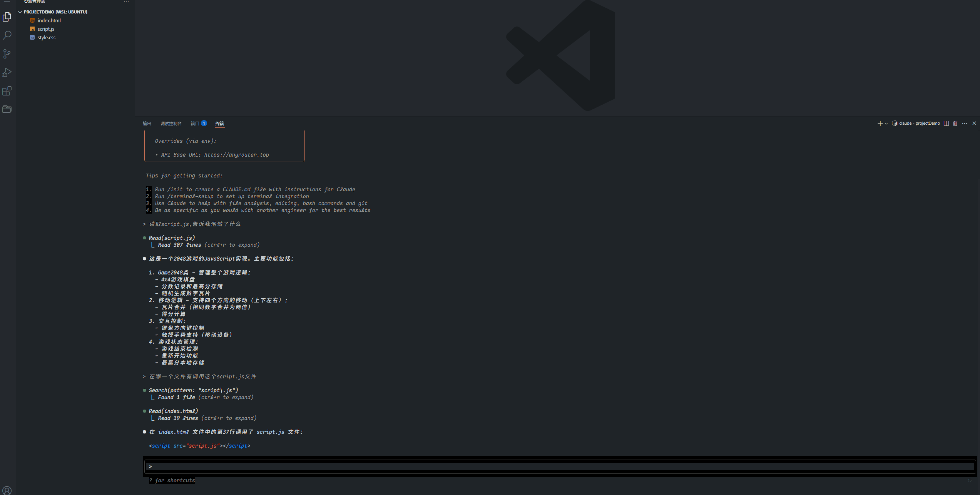This screenshot has width=980, height=495.
Task: Open the Accounts menu icon
Action: click(7, 490)
